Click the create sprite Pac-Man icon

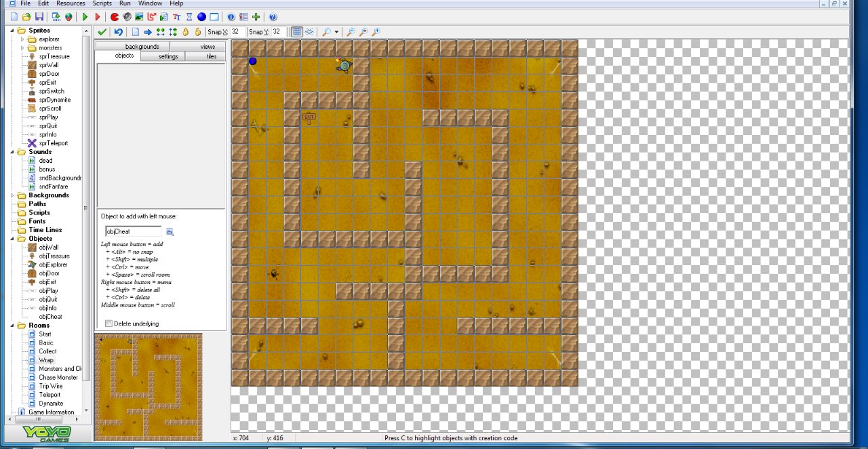(114, 17)
